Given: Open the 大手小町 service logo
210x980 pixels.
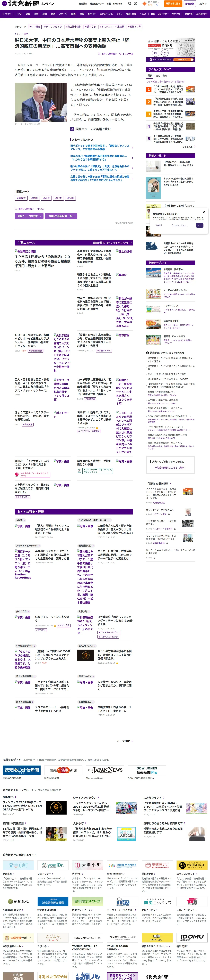Looking at the screenshot, I should [x=87, y=866].
